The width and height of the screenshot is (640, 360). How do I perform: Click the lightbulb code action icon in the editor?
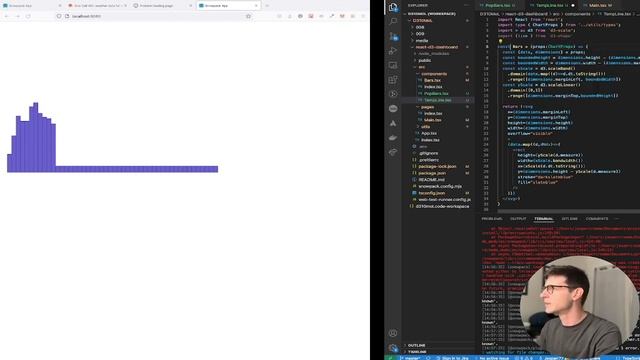[500, 41]
